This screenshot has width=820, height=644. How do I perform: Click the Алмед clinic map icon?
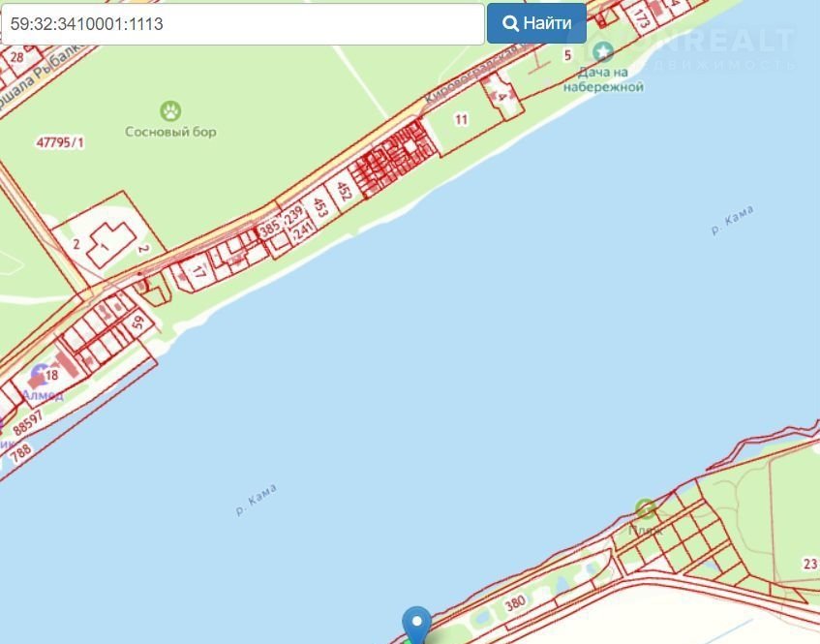click(40, 375)
